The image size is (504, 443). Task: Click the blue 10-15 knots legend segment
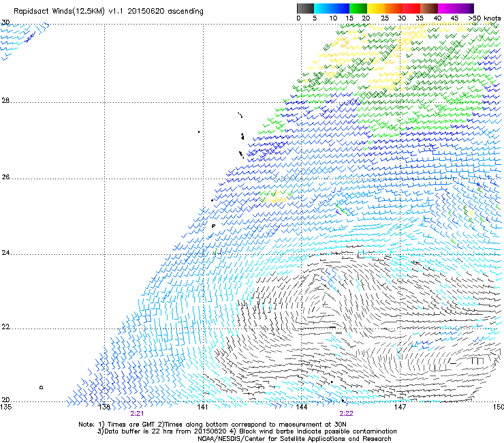click(341, 8)
